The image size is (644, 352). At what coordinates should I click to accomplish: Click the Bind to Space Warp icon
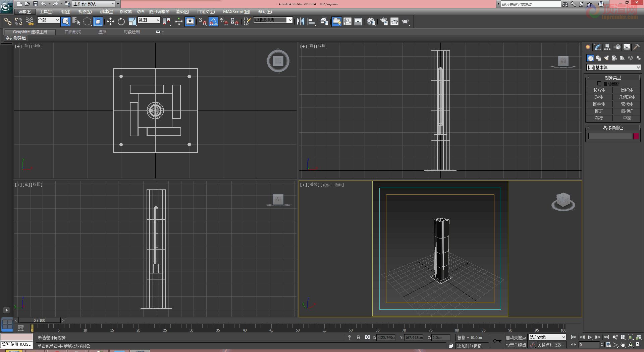[30, 21]
